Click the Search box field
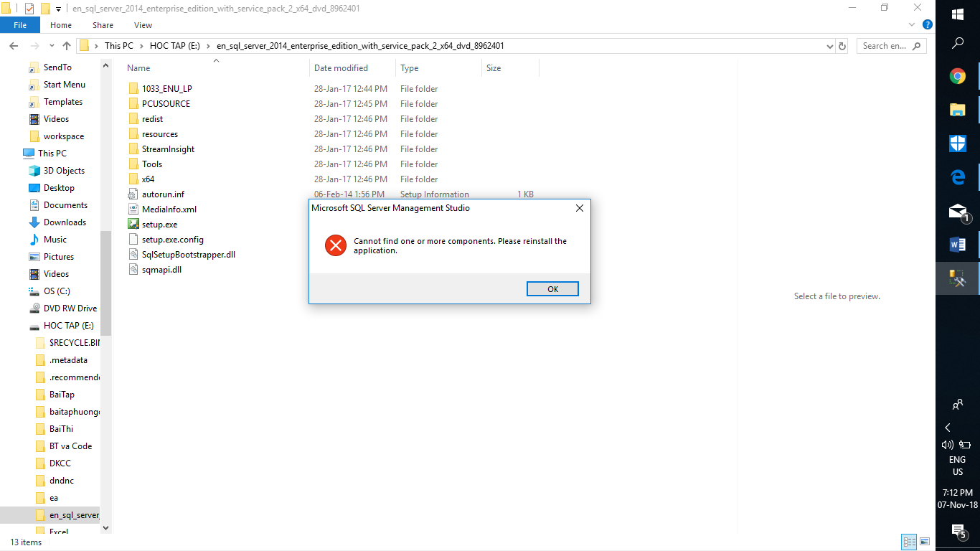 [x=892, y=46]
